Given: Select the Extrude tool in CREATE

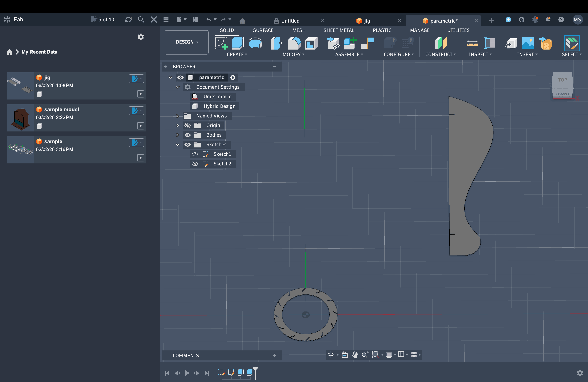Looking at the screenshot, I should pos(238,43).
